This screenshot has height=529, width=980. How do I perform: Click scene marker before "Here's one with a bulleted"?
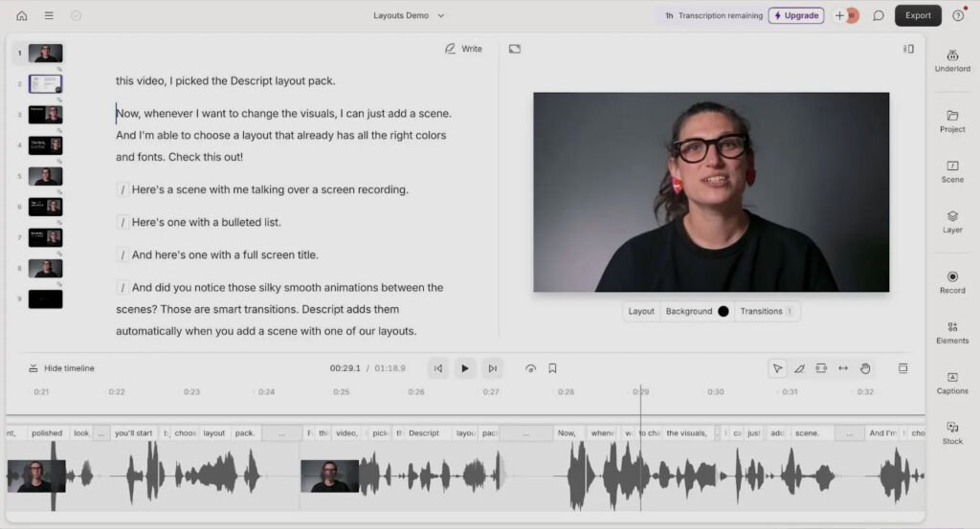(x=122, y=222)
